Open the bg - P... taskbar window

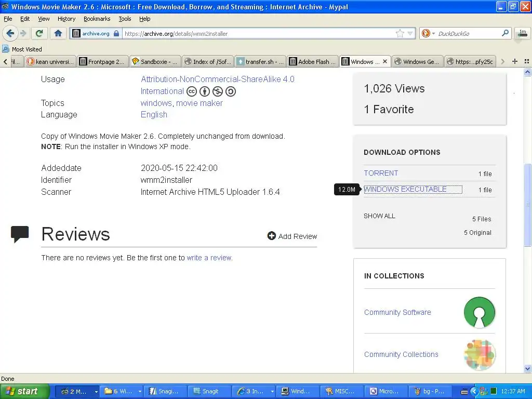point(431,392)
